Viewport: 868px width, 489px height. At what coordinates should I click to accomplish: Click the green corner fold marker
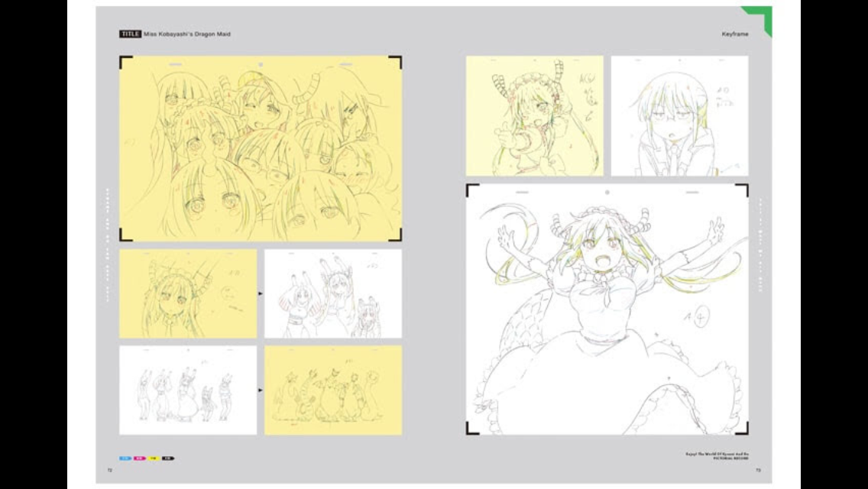point(760,18)
